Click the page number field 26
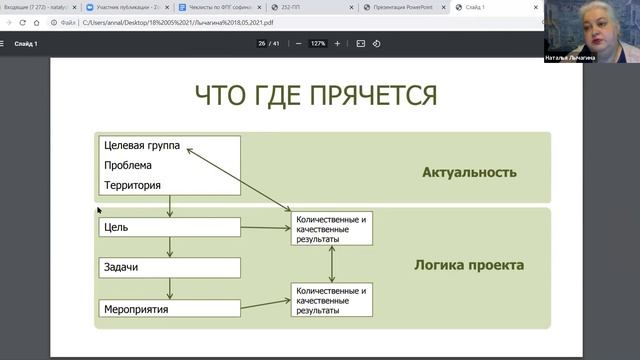This screenshot has height=360, width=640. (x=262, y=44)
